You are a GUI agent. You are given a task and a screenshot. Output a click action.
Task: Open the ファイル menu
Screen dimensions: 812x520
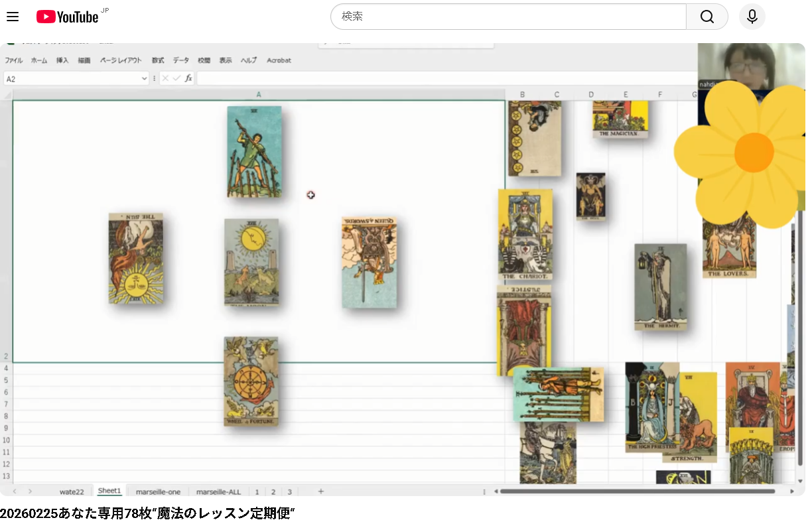[14, 60]
